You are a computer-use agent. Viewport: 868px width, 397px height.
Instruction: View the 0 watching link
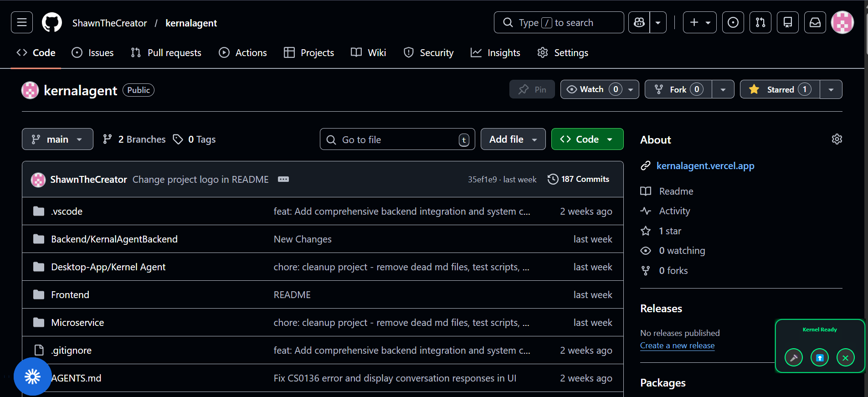click(682, 250)
